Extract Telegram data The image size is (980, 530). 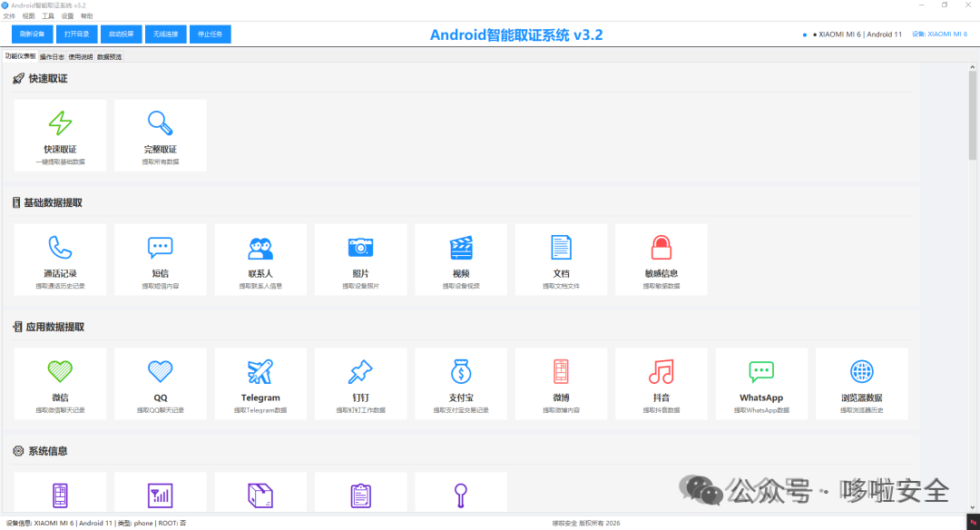point(260,384)
